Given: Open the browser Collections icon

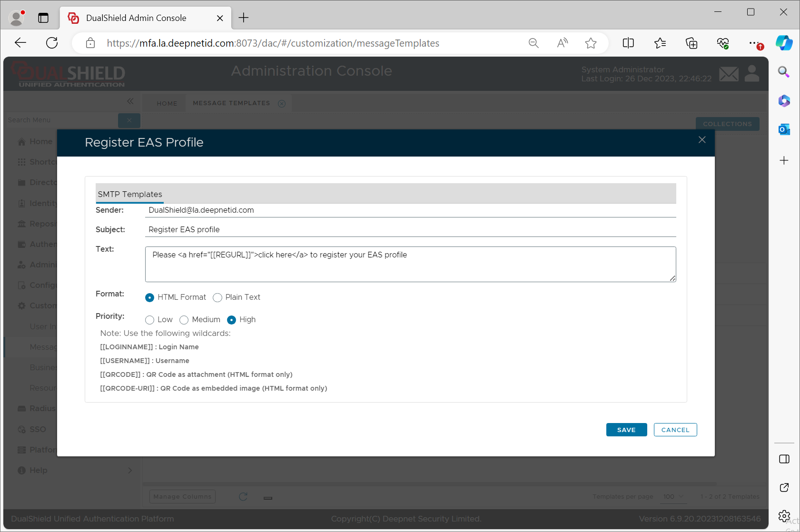Looking at the screenshot, I should [691, 43].
